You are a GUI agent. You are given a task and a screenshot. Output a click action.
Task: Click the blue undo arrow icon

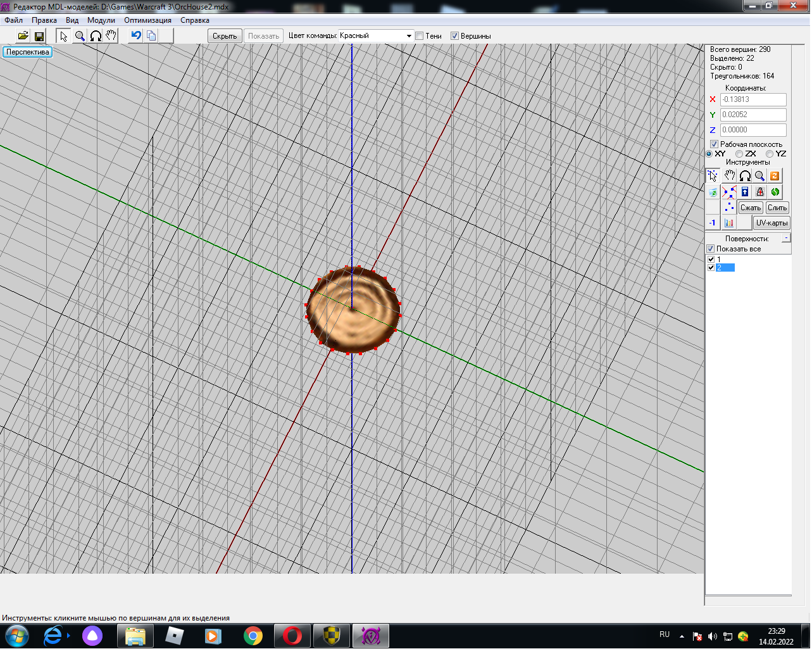(x=135, y=36)
